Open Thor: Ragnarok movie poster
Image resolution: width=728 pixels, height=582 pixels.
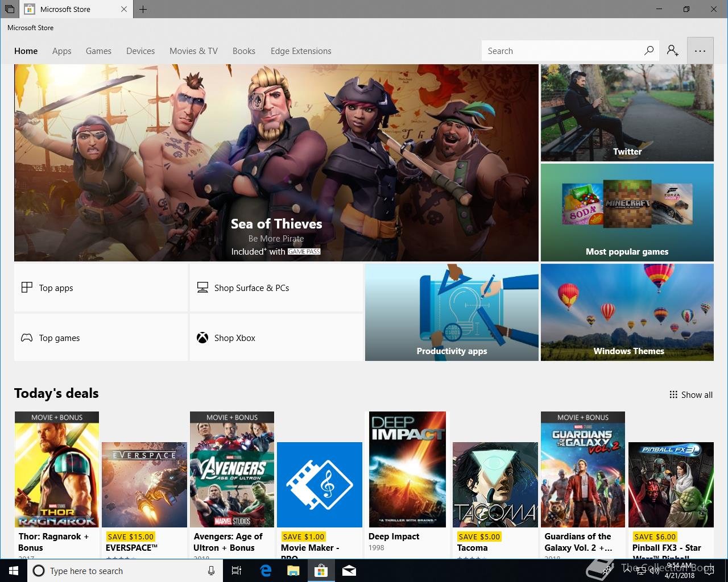57,469
